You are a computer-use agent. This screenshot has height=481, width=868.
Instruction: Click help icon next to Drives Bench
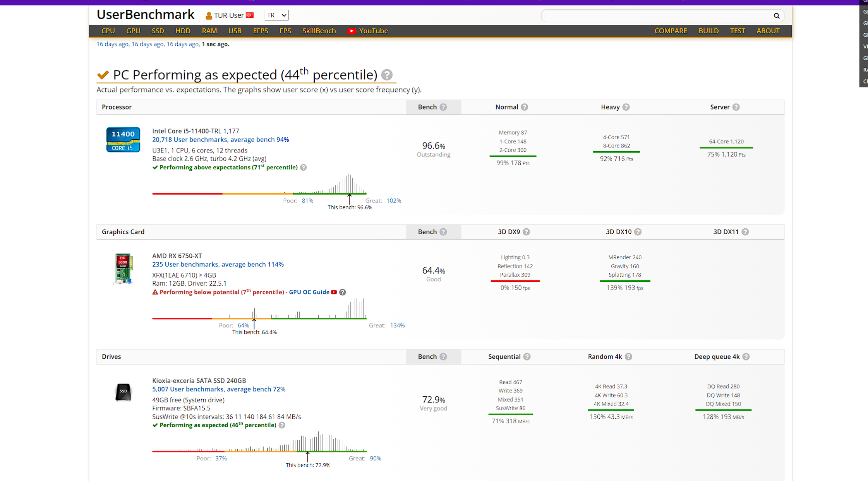pos(443,357)
